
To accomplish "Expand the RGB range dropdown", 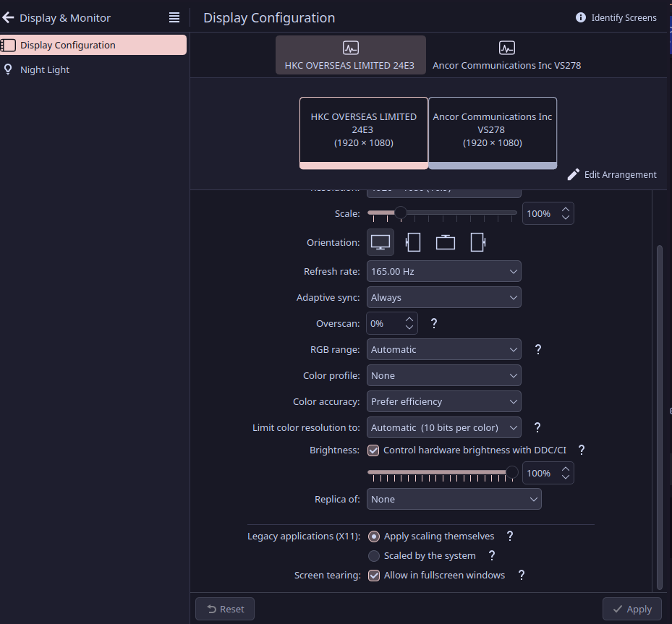I will pos(444,349).
